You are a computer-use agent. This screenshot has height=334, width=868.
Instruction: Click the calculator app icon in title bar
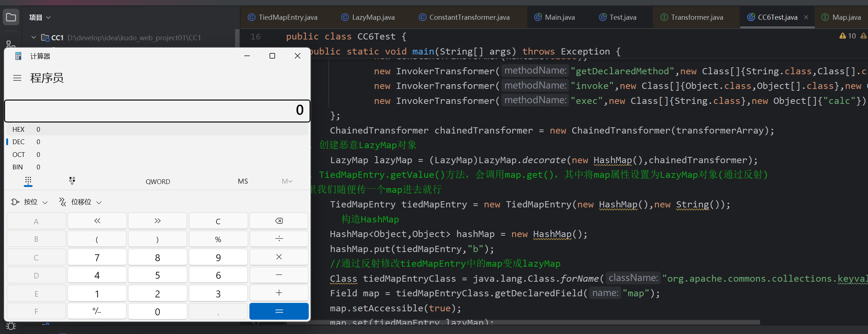(18, 56)
